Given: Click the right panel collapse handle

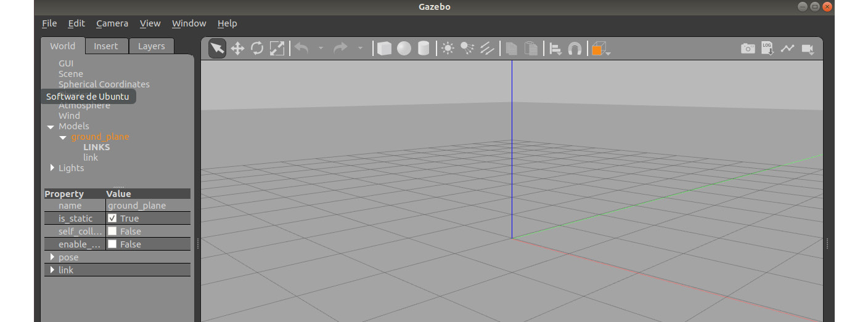Looking at the screenshot, I should (827, 244).
